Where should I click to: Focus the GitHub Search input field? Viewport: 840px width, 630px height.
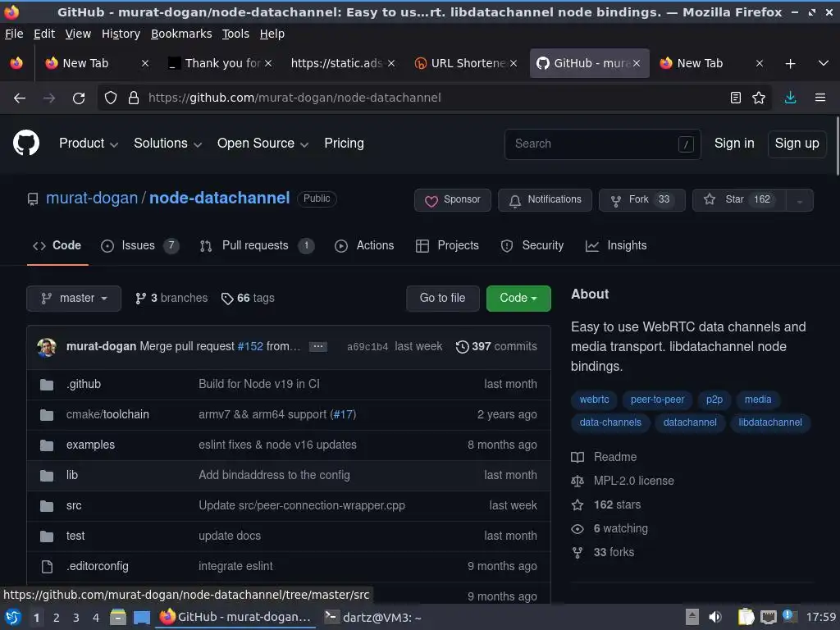pyautogui.click(x=603, y=144)
